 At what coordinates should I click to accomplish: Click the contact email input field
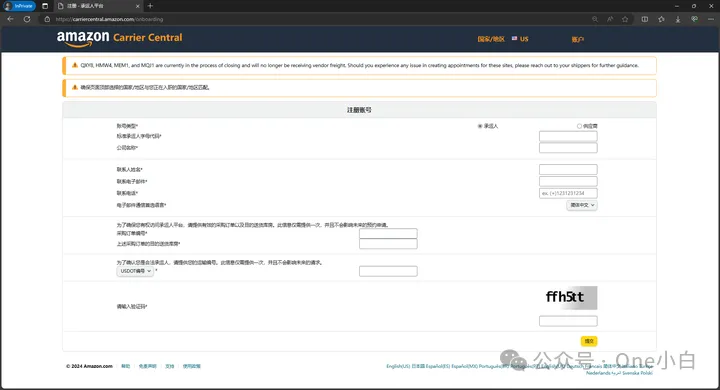tap(568, 181)
